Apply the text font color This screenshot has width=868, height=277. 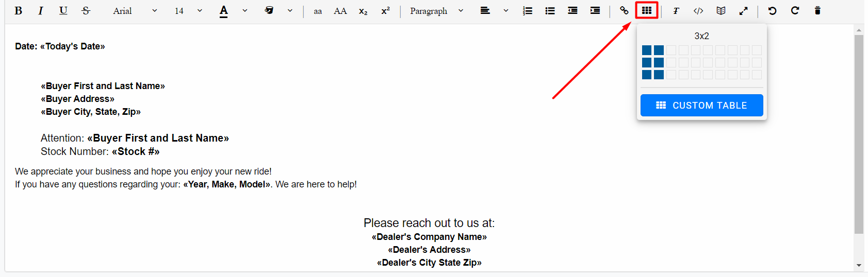pos(224,11)
